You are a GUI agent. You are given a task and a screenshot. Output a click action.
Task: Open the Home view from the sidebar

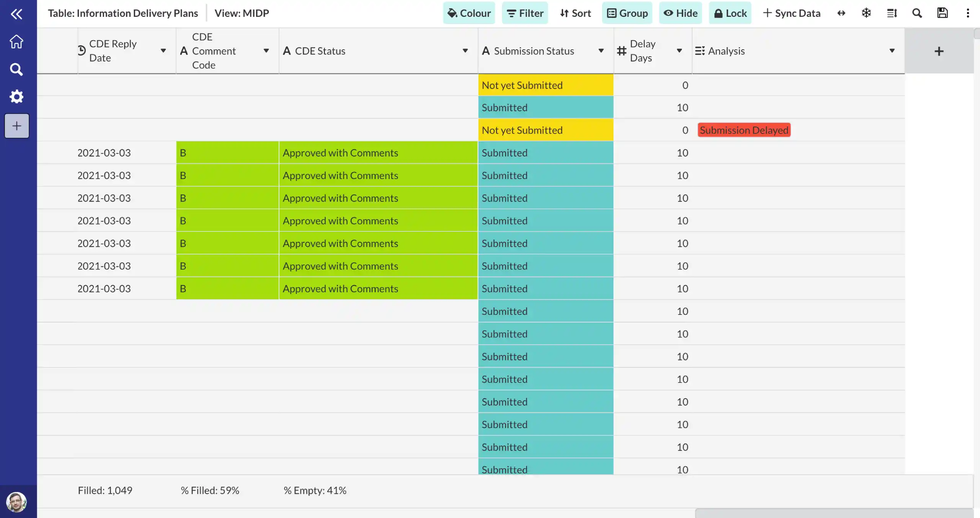click(16, 41)
